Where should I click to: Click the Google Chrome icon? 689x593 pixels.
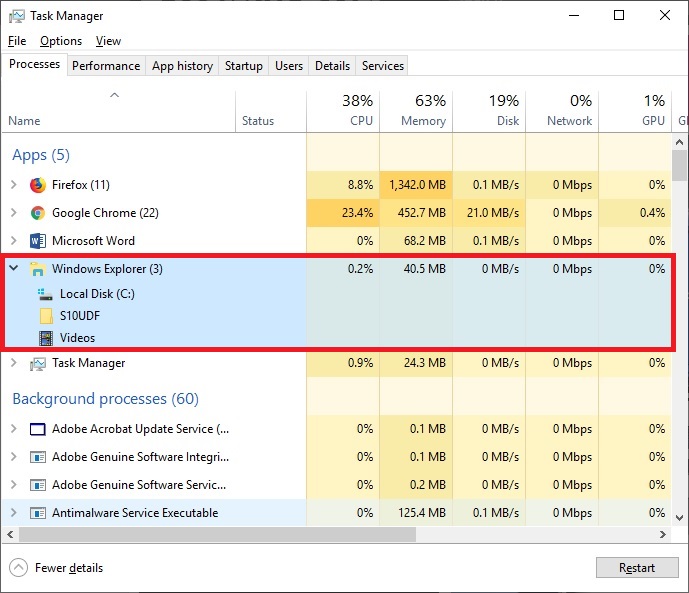pos(38,213)
